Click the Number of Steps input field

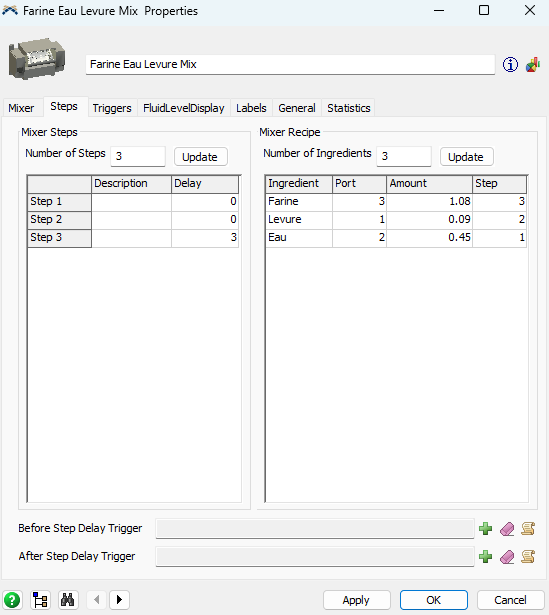[x=138, y=156]
